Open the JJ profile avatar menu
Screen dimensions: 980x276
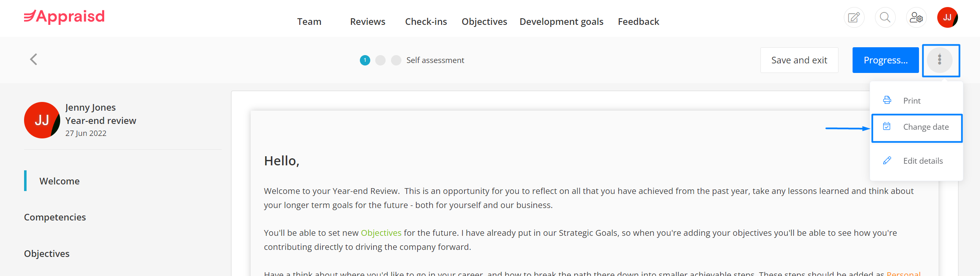point(947,17)
